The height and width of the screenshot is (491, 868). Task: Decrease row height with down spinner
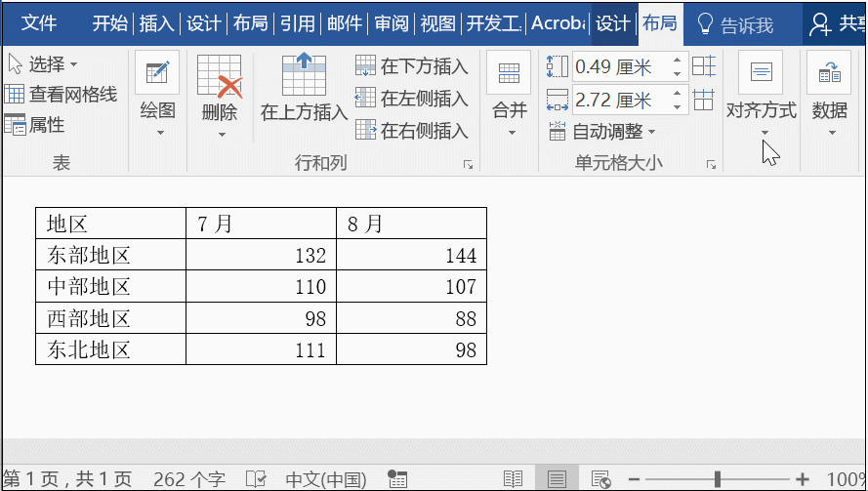[677, 73]
